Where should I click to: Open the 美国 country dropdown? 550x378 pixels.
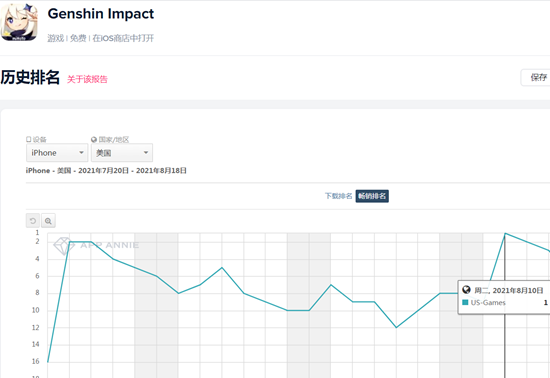pyautogui.click(x=122, y=153)
